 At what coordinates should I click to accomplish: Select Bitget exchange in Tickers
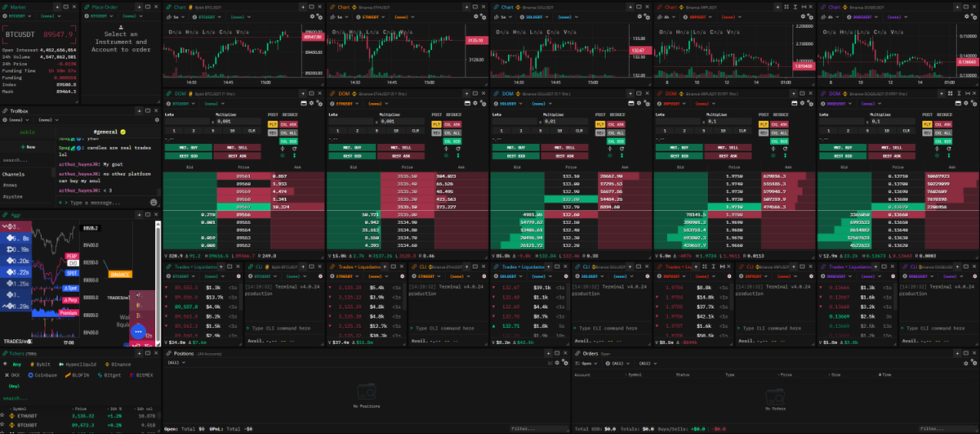pyautogui.click(x=109, y=375)
